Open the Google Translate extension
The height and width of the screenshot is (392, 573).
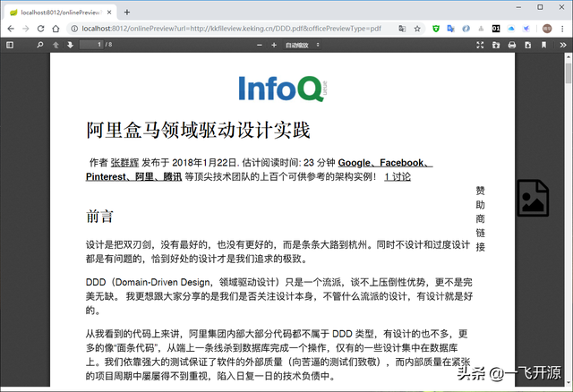pyautogui.click(x=450, y=29)
